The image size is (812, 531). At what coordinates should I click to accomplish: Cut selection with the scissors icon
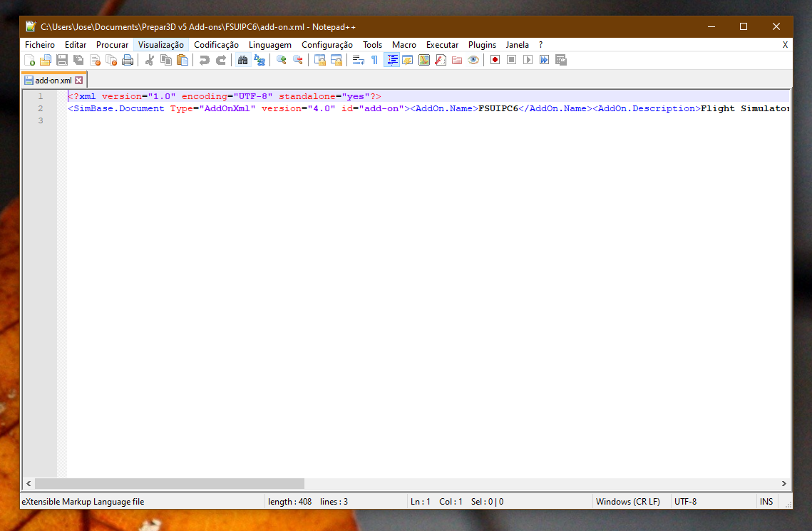pyautogui.click(x=150, y=60)
